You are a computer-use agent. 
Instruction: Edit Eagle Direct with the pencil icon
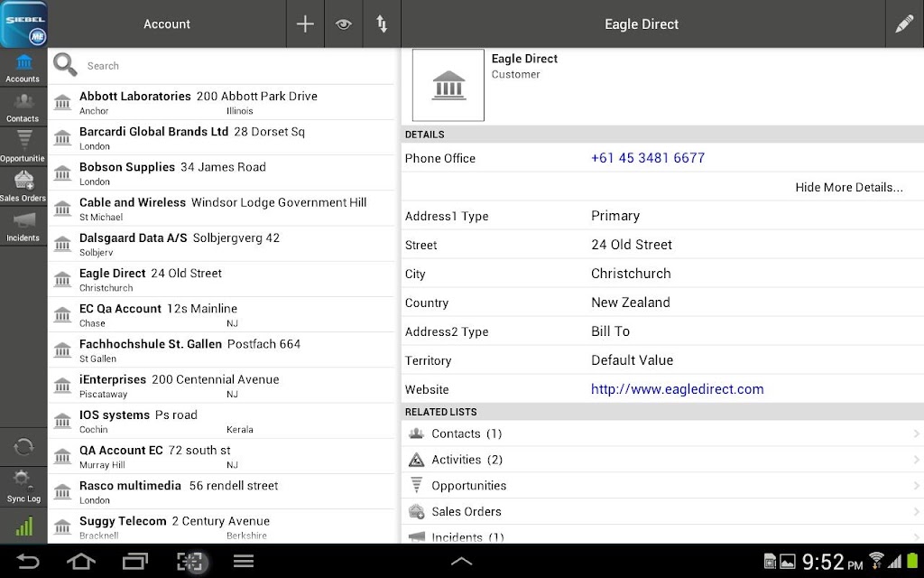click(904, 24)
